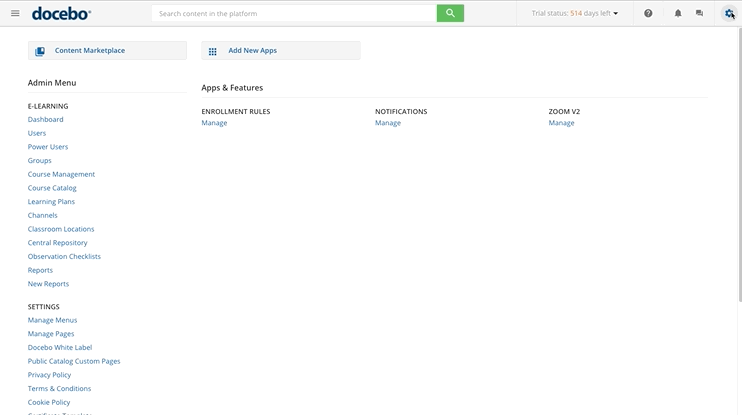Screen dimensions: 742x415
Task: Open the help question mark icon
Action: point(648,13)
